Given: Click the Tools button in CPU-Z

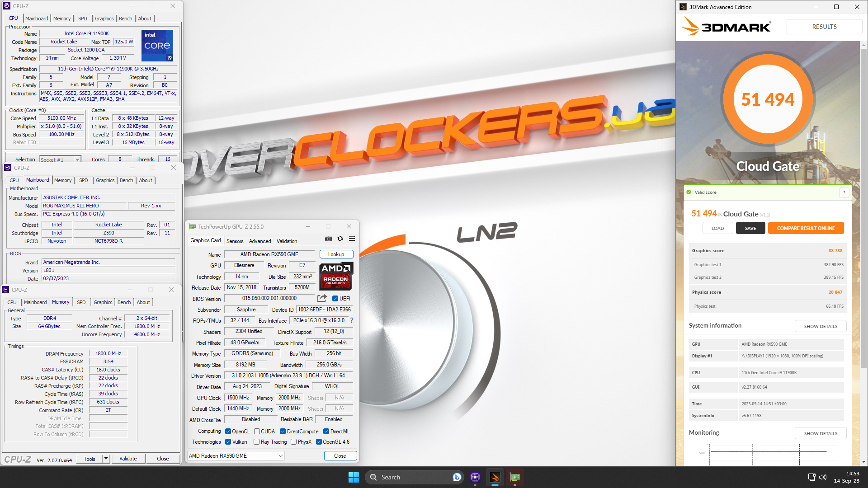Looking at the screenshot, I should (90, 459).
